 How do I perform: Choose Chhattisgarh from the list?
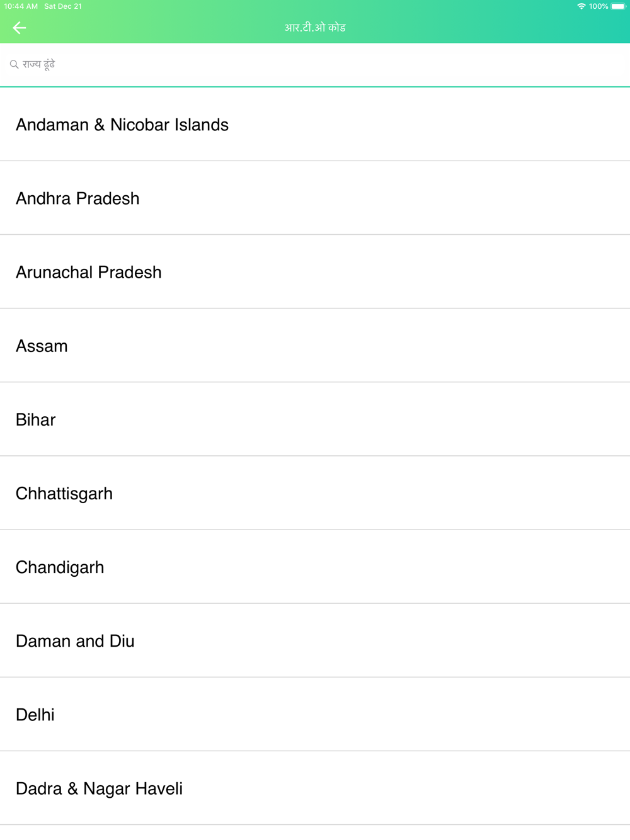(x=315, y=493)
